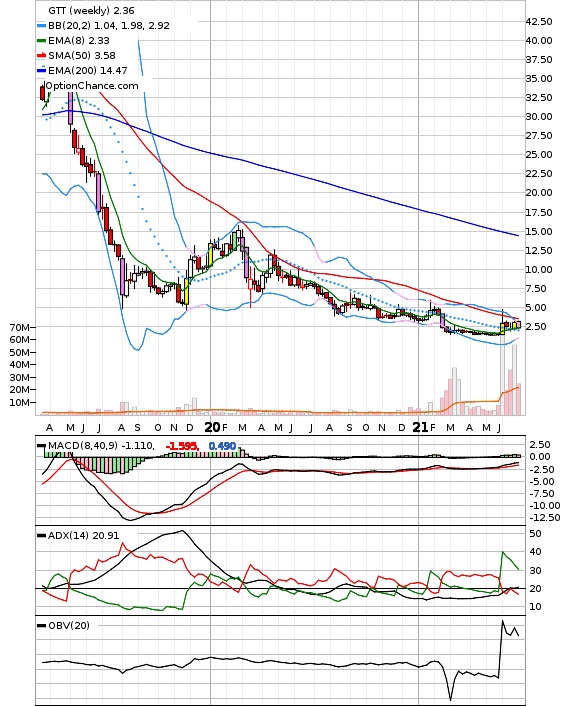Image resolution: width=566 pixels, height=706 pixels.
Task: Click the 15.00 price axis label
Action: click(x=539, y=231)
